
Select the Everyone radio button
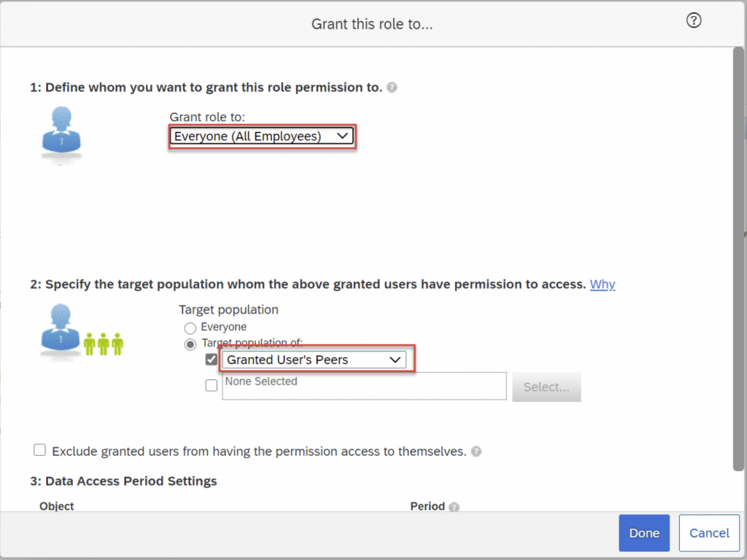click(x=190, y=327)
